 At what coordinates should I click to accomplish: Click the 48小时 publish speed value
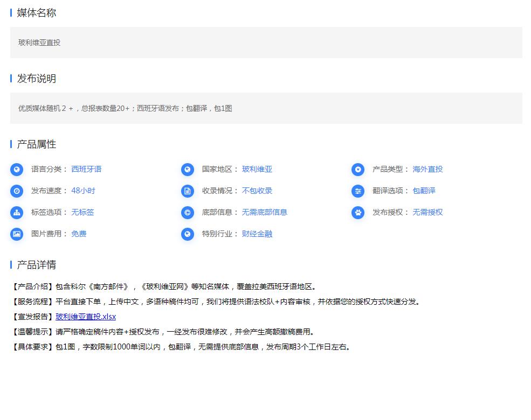click(83, 191)
